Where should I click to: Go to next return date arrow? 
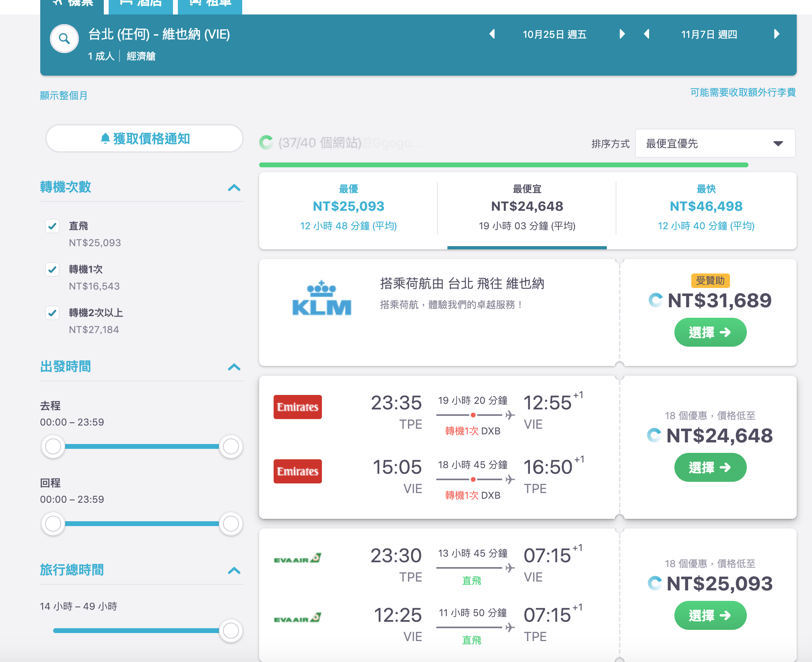click(777, 34)
